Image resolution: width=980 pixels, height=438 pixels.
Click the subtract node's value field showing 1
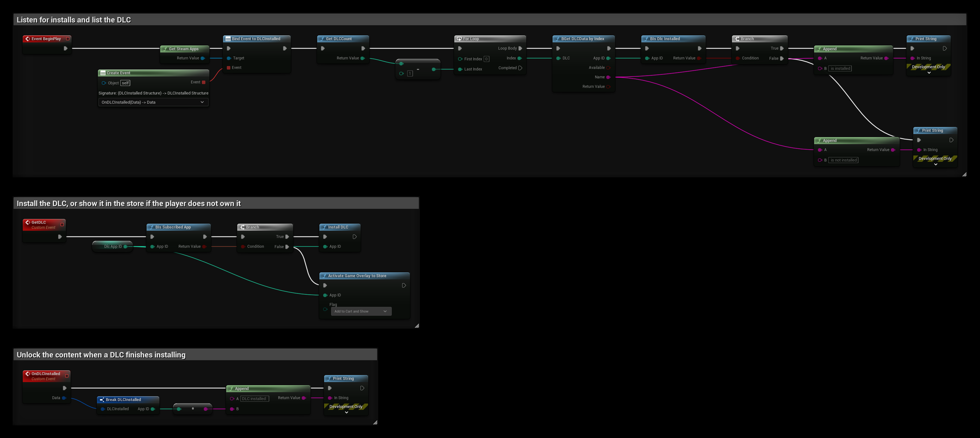410,73
